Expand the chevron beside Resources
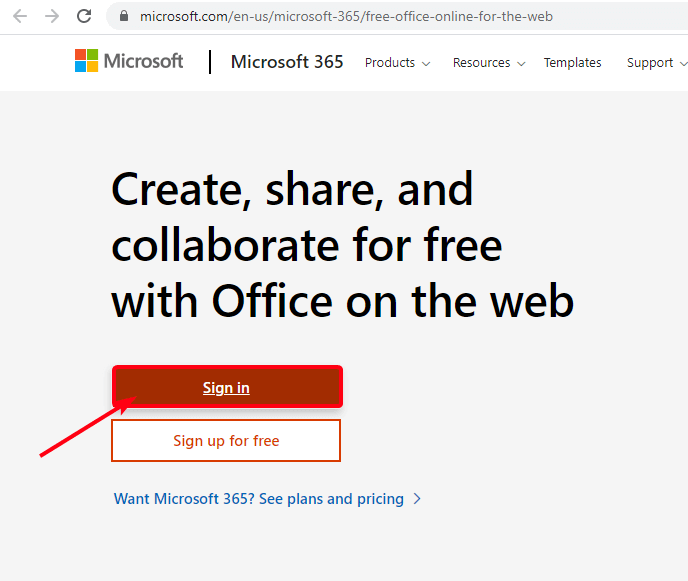 [520, 64]
